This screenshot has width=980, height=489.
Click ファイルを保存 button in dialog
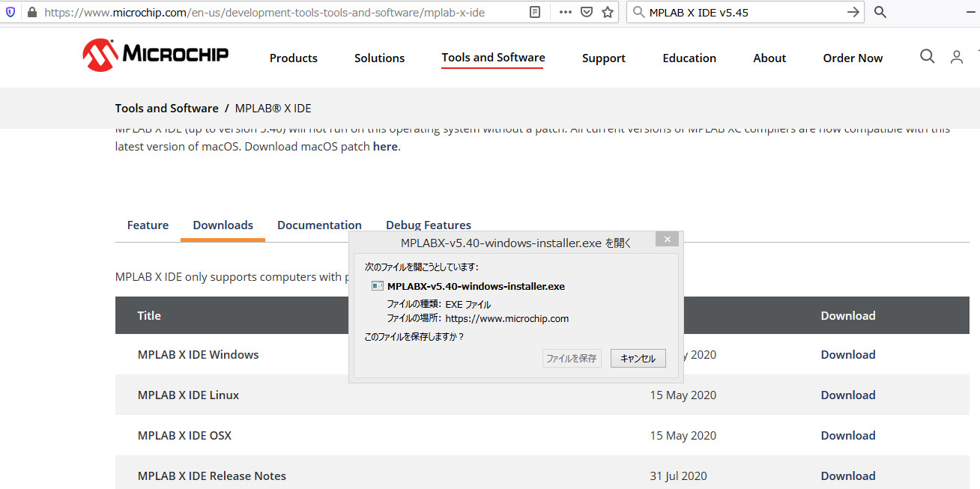(x=572, y=359)
